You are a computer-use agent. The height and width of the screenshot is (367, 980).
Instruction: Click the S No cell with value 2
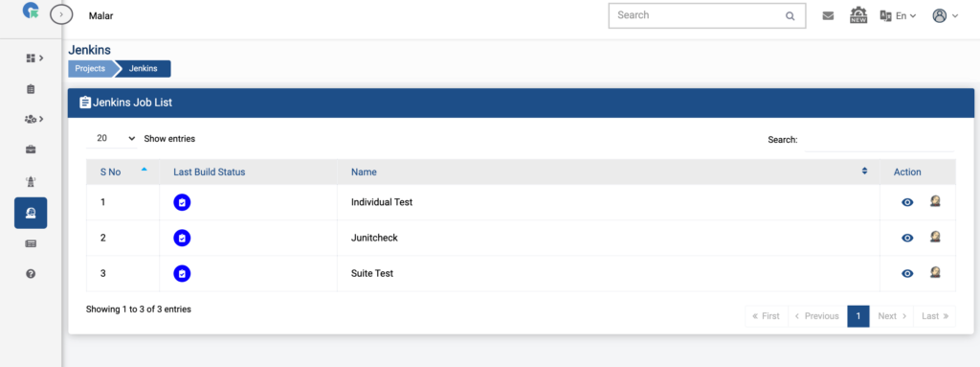point(123,238)
